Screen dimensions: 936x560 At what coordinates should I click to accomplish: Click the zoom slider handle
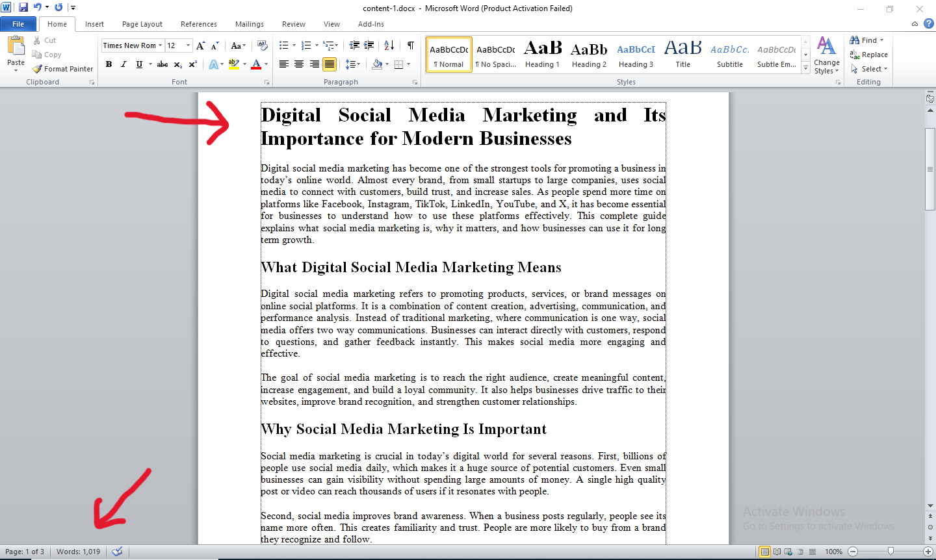tap(890, 552)
